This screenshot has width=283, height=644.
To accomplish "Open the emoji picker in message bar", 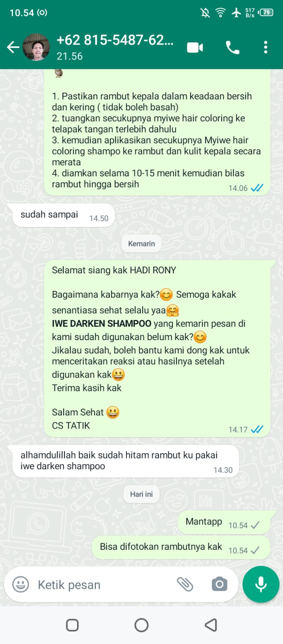I will (x=21, y=584).
